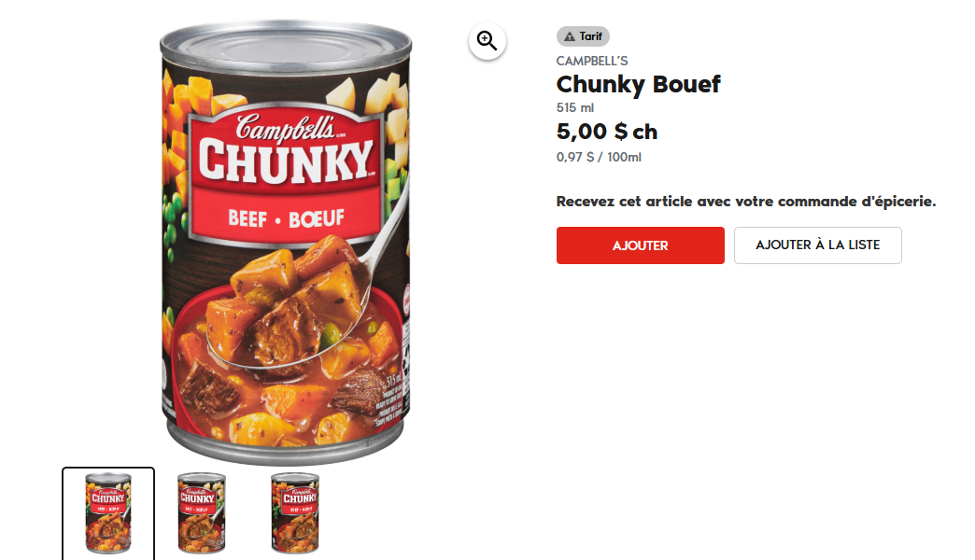This screenshot has width=975, height=560.
Task: Click the 5,00 $ ch price
Action: 607,132
